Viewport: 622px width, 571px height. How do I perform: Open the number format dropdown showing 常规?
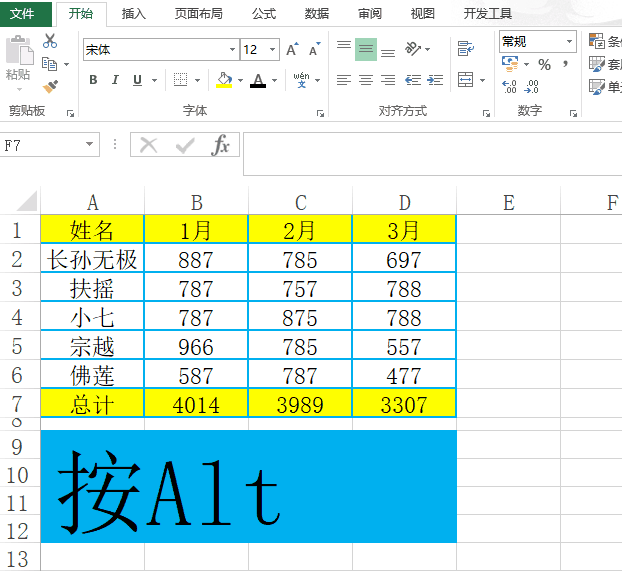(570, 41)
